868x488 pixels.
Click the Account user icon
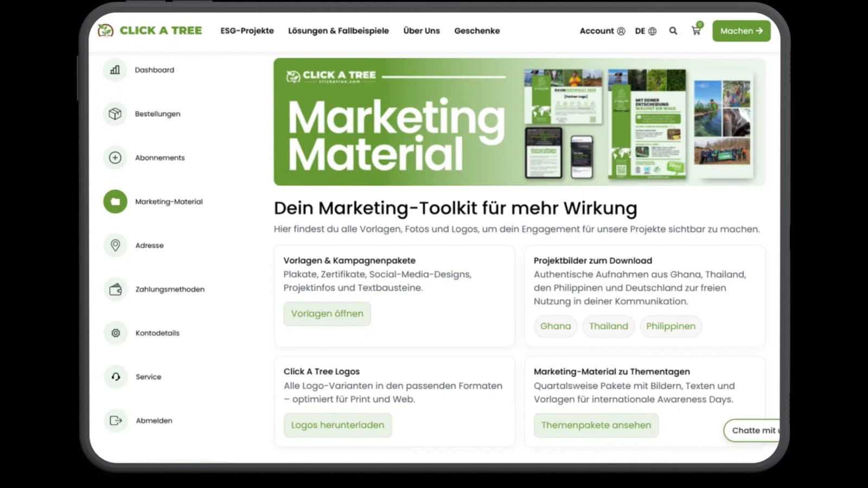(x=621, y=31)
